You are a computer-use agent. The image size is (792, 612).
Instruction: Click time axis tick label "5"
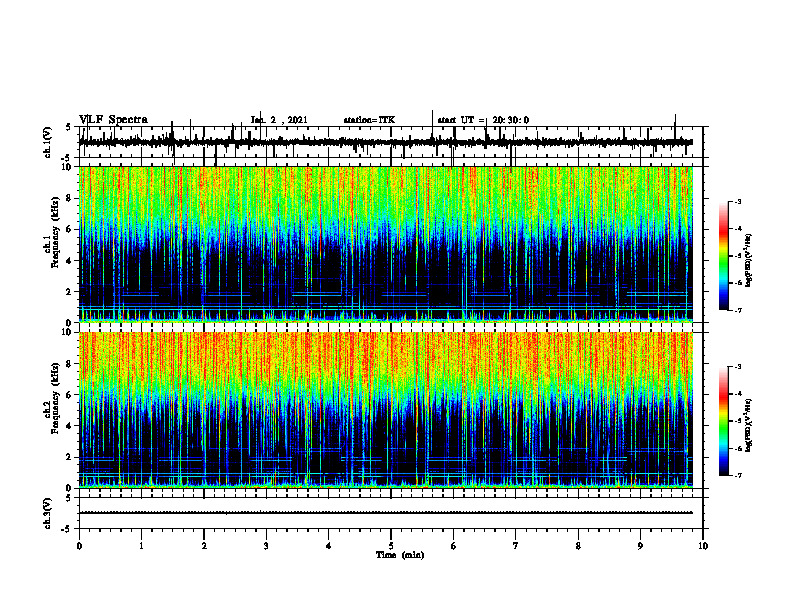coord(391,546)
